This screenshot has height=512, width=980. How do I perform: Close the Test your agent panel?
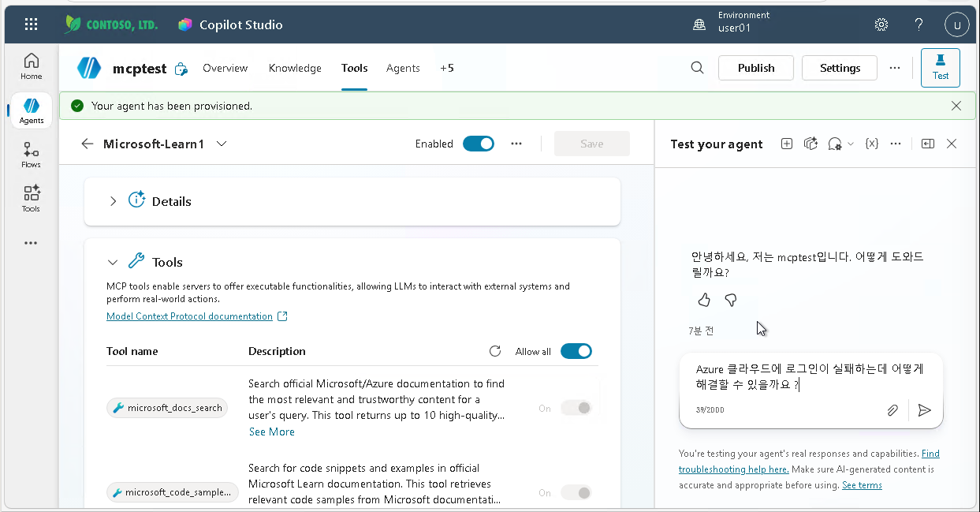click(x=952, y=144)
